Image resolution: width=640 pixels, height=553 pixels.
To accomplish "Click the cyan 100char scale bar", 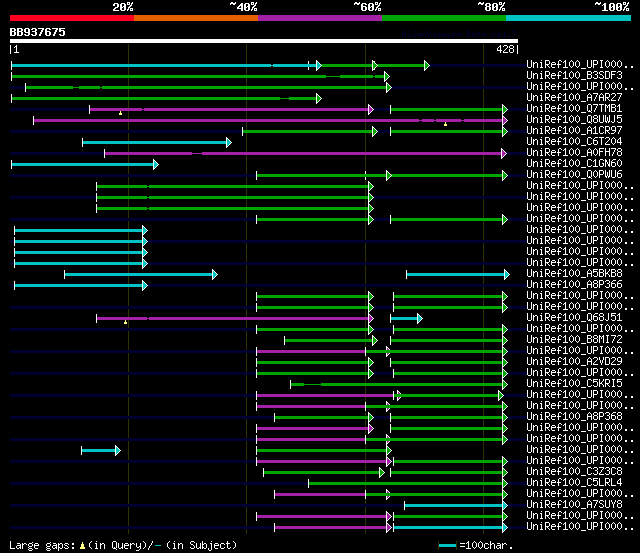I will tap(447, 545).
